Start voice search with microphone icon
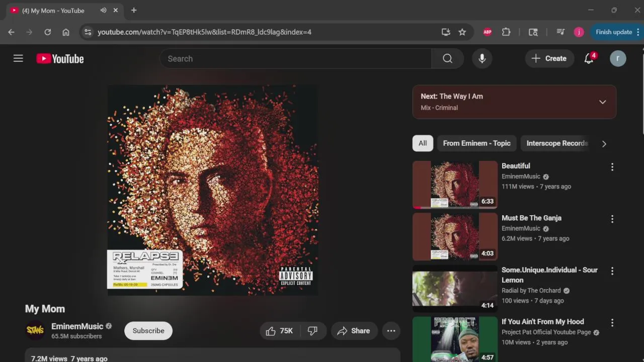644x362 pixels. [x=482, y=59]
